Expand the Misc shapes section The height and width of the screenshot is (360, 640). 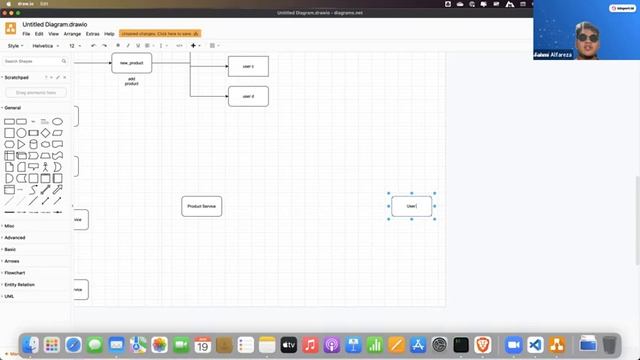(x=8, y=226)
